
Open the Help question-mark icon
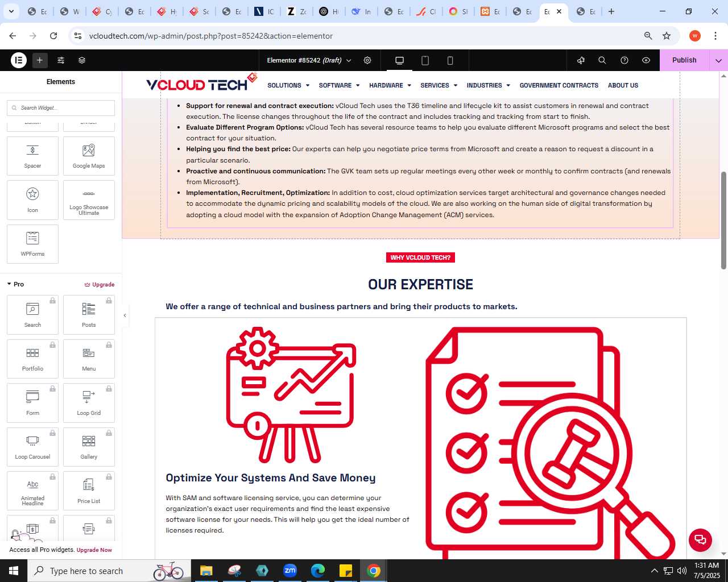tap(624, 60)
